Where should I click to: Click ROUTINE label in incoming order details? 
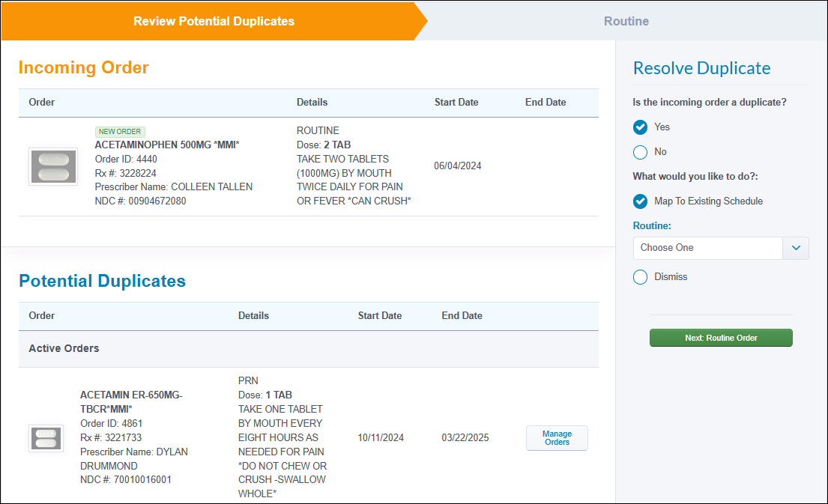(318, 130)
